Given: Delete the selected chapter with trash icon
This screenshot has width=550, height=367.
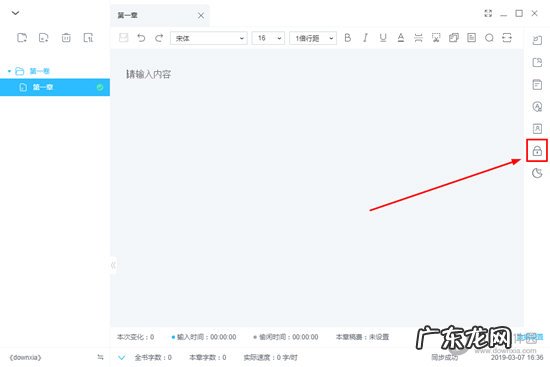Looking at the screenshot, I should [x=66, y=38].
